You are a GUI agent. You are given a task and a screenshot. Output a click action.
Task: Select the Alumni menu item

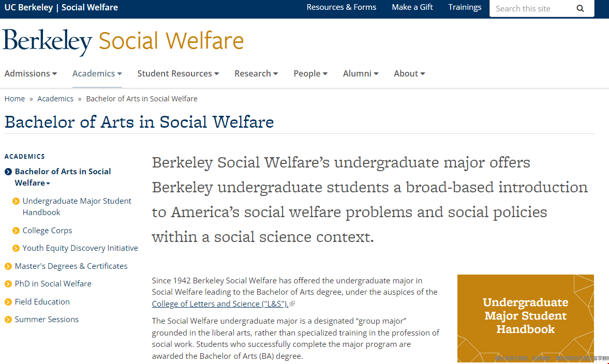361,74
